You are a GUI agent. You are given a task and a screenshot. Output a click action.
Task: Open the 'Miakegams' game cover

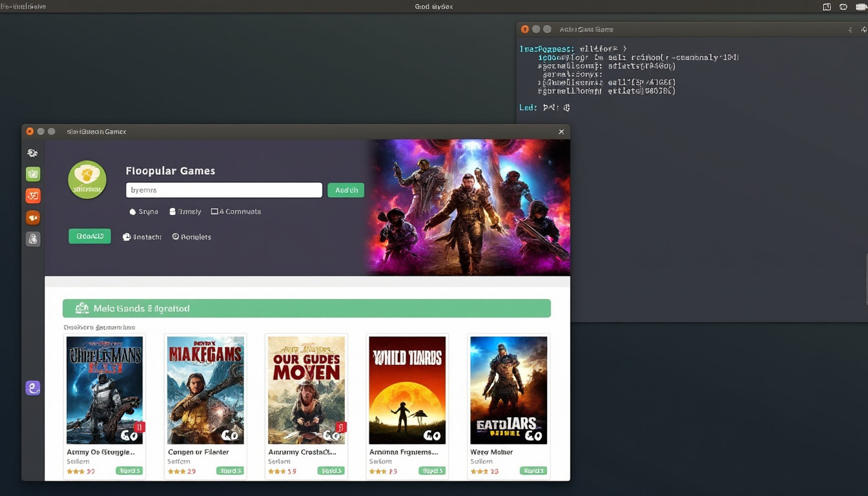pyautogui.click(x=205, y=390)
